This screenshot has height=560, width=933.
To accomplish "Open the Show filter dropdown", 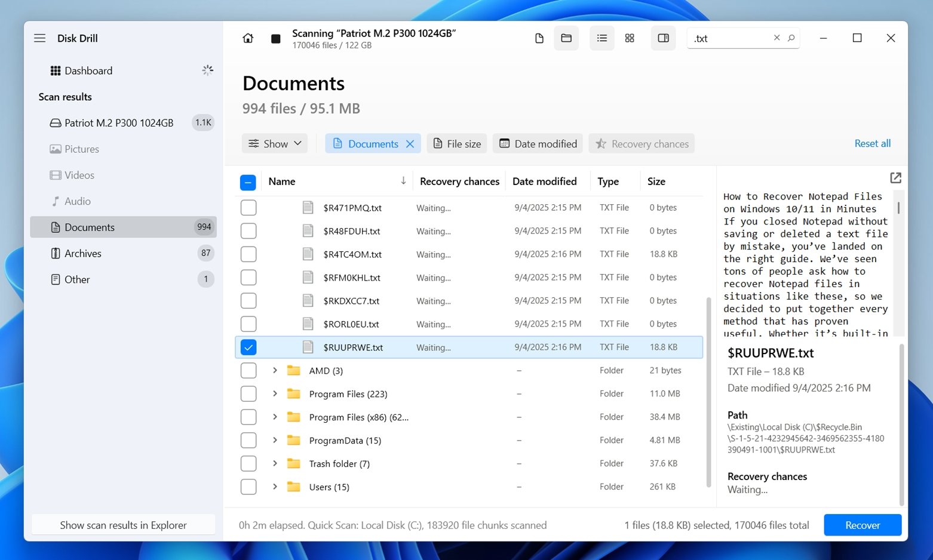I will (x=274, y=143).
